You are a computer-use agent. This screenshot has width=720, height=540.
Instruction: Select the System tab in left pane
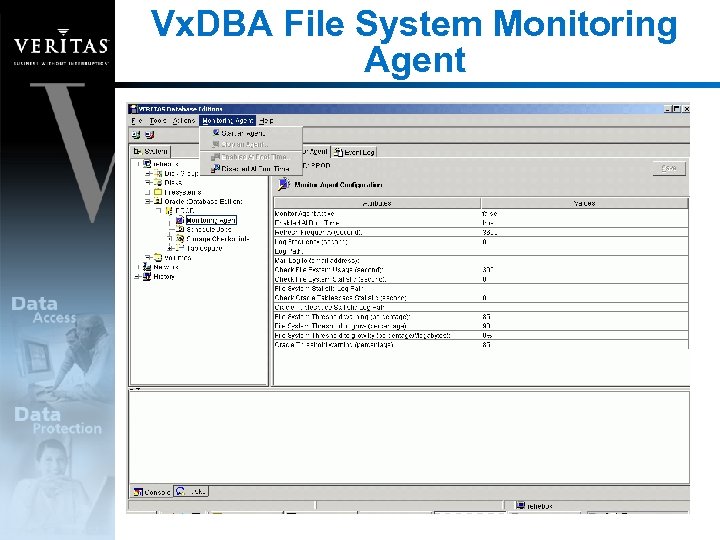pyautogui.click(x=151, y=151)
